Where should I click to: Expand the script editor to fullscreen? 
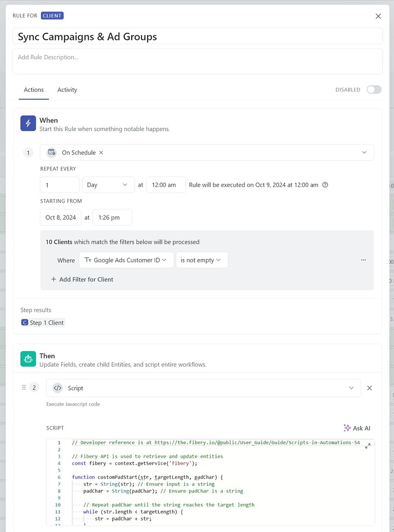point(368,446)
